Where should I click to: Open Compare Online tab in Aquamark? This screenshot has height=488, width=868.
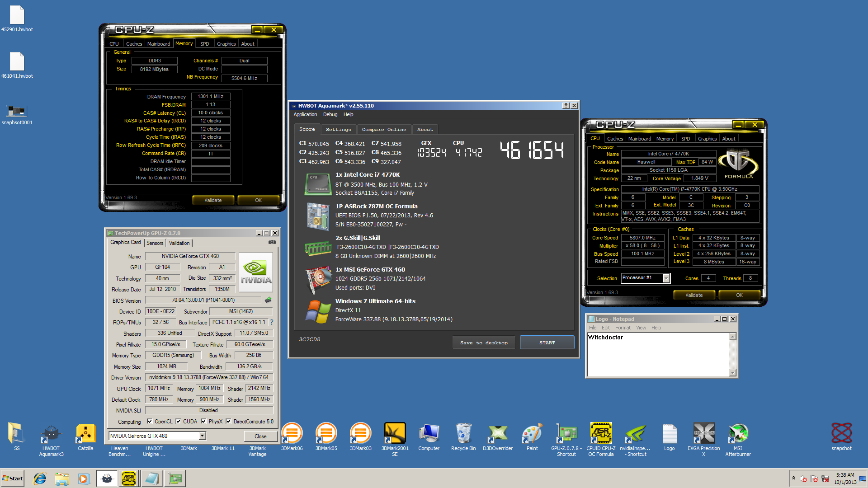(x=384, y=130)
